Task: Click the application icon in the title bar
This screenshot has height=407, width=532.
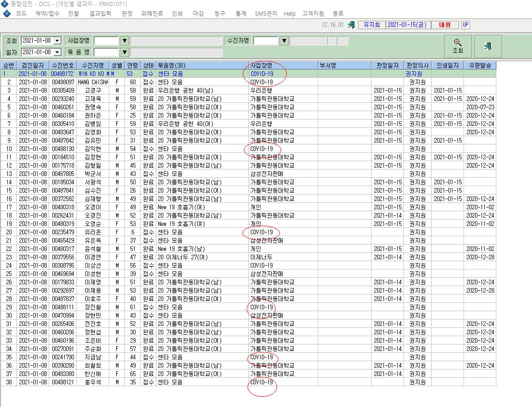Action: pos(5,4)
